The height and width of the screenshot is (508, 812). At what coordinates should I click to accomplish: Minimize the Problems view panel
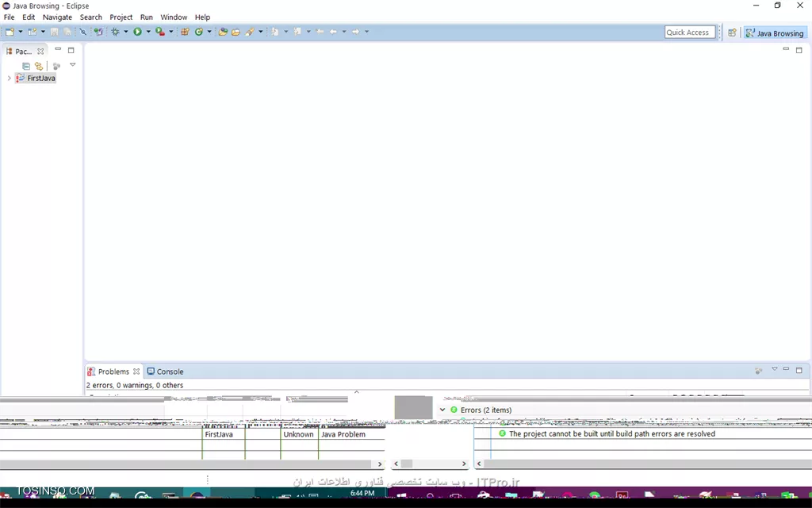786,369
